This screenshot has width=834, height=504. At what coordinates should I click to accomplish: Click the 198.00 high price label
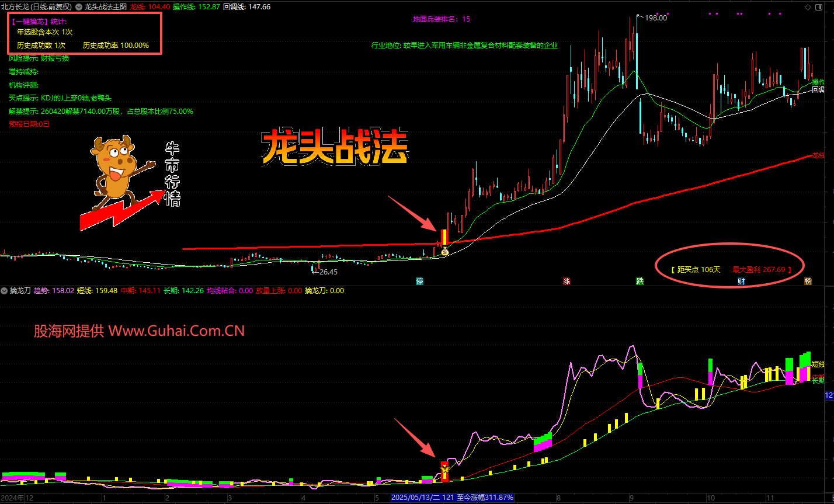click(655, 18)
